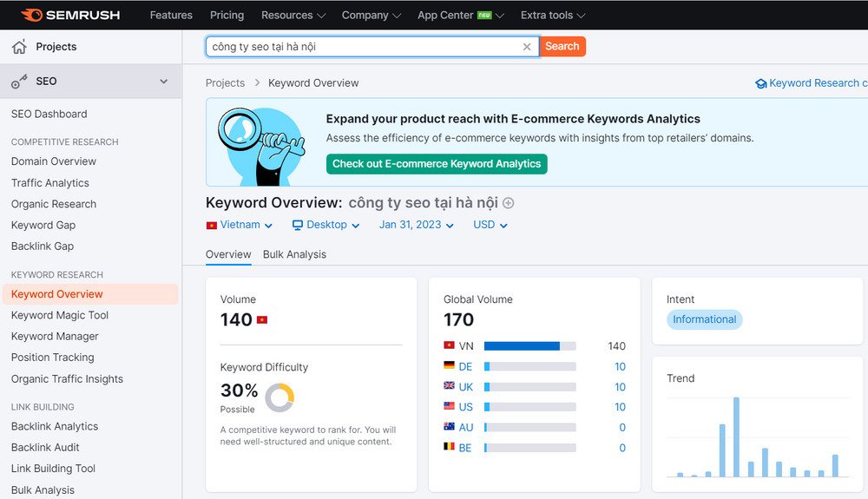This screenshot has height=499, width=868.
Task: Click Check out E-commerce Keyword Analytics button
Action: click(437, 164)
